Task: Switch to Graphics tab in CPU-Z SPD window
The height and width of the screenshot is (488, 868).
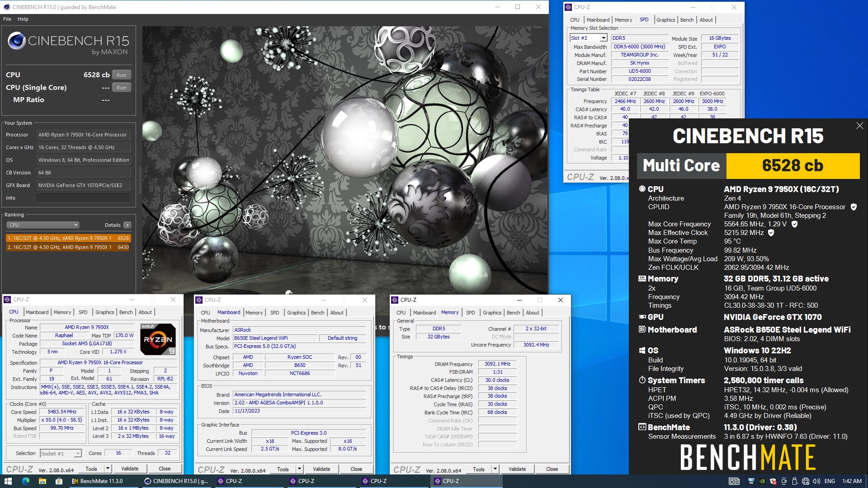Action: pos(665,20)
